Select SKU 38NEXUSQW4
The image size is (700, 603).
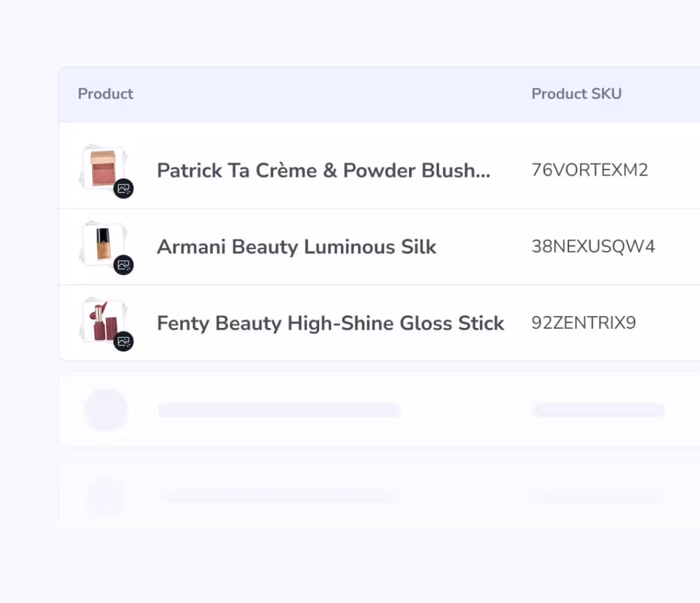[593, 247]
